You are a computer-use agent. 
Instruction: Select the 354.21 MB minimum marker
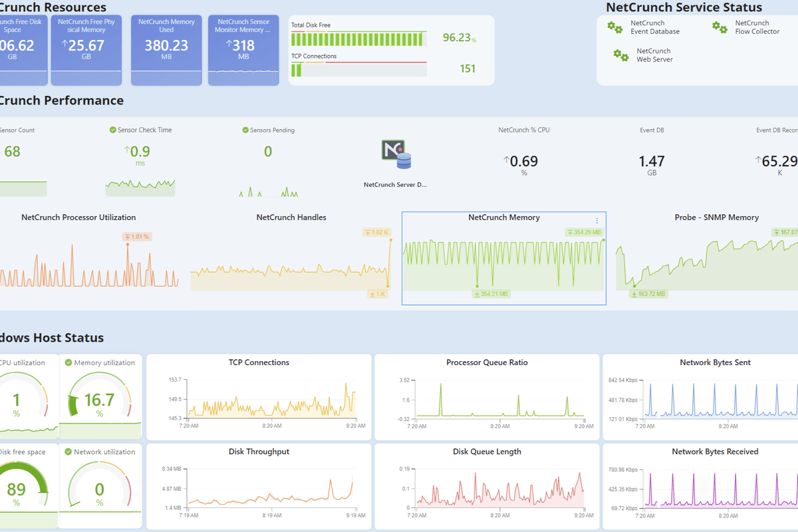(491, 294)
